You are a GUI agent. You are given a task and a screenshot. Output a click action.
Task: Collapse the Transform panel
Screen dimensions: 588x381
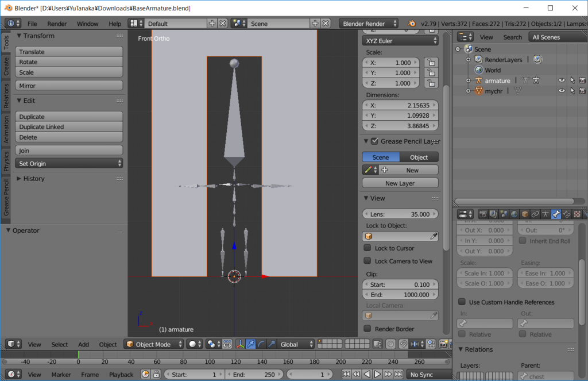(19, 36)
